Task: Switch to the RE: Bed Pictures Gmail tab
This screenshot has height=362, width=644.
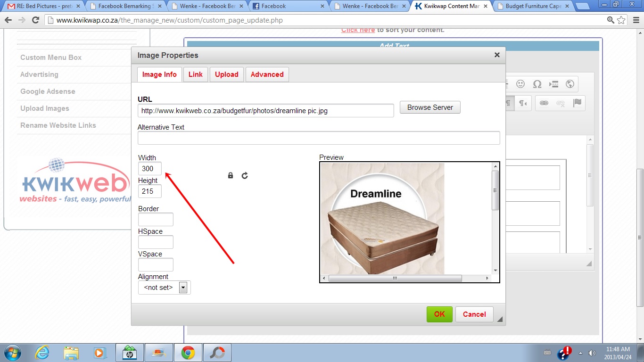Action: click(x=43, y=6)
